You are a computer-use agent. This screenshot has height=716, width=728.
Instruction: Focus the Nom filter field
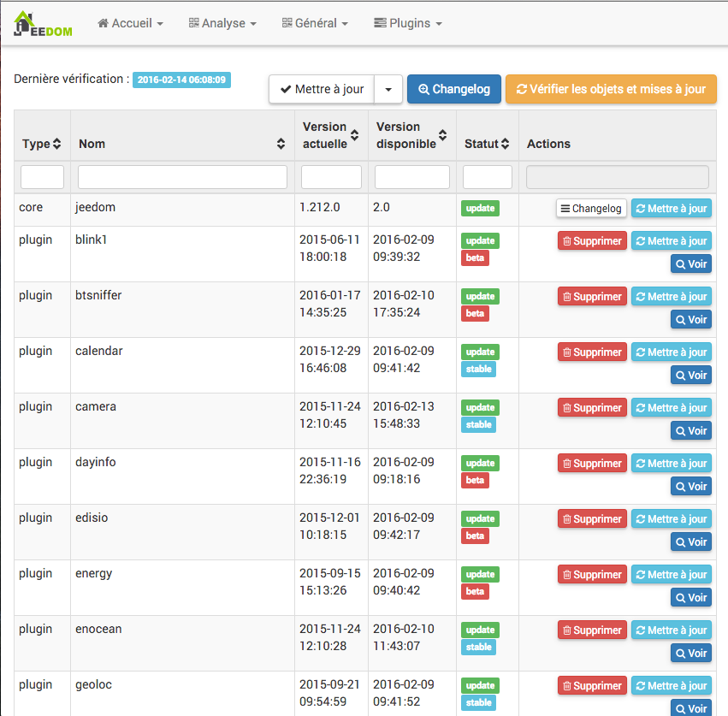182,177
